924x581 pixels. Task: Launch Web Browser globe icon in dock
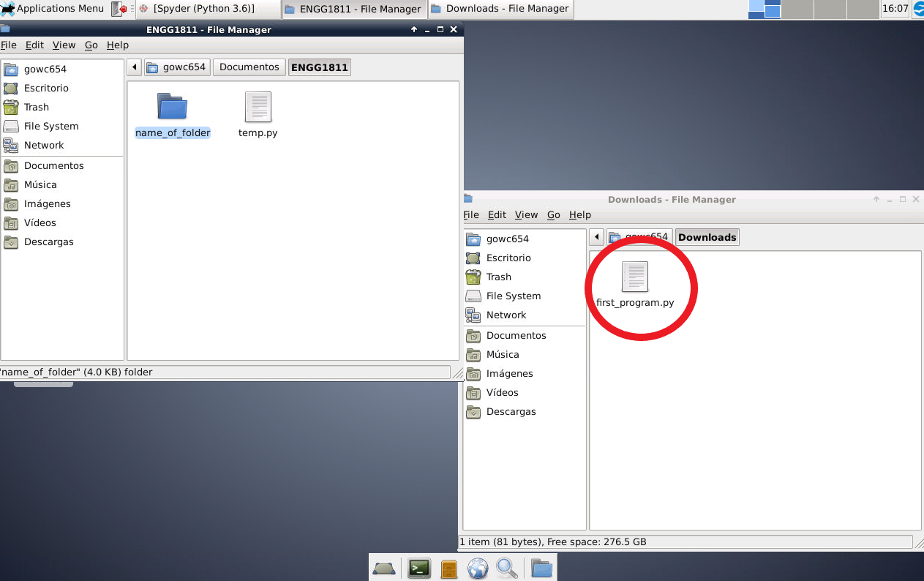tap(478, 568)
